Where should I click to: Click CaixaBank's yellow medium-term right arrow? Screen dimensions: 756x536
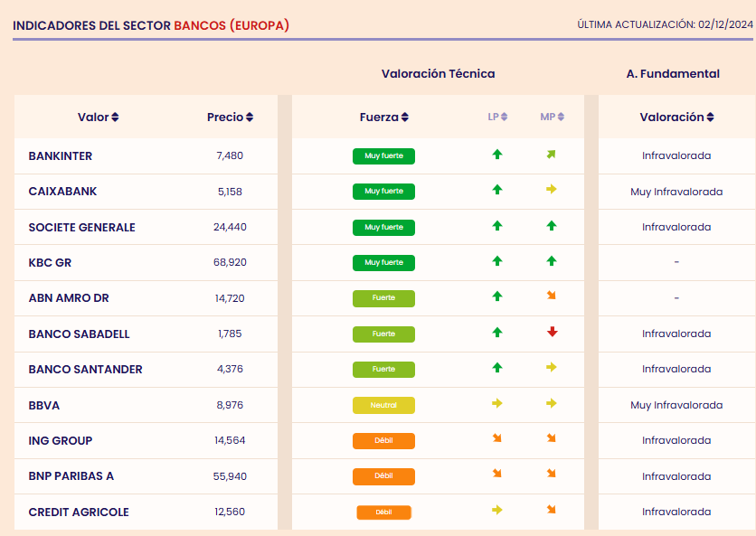point(552,190)
